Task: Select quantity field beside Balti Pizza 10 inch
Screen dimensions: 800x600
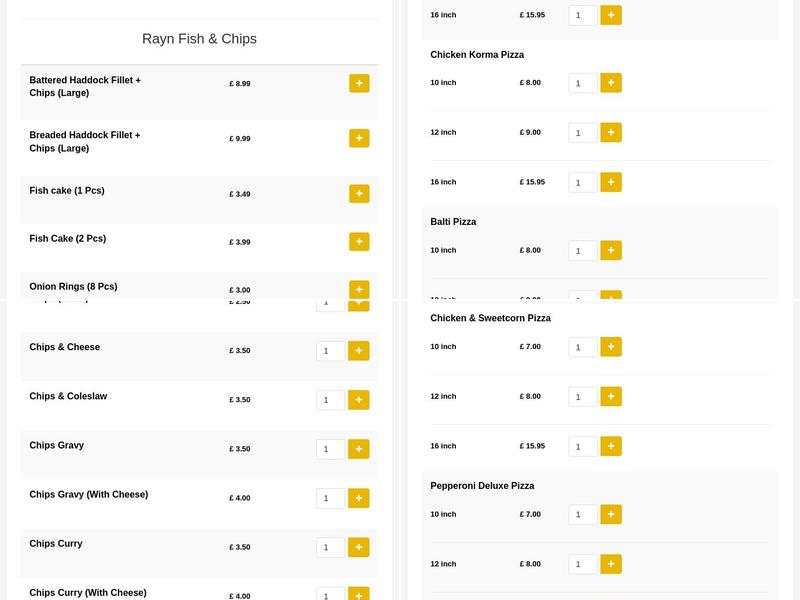Action: (582, 251)
